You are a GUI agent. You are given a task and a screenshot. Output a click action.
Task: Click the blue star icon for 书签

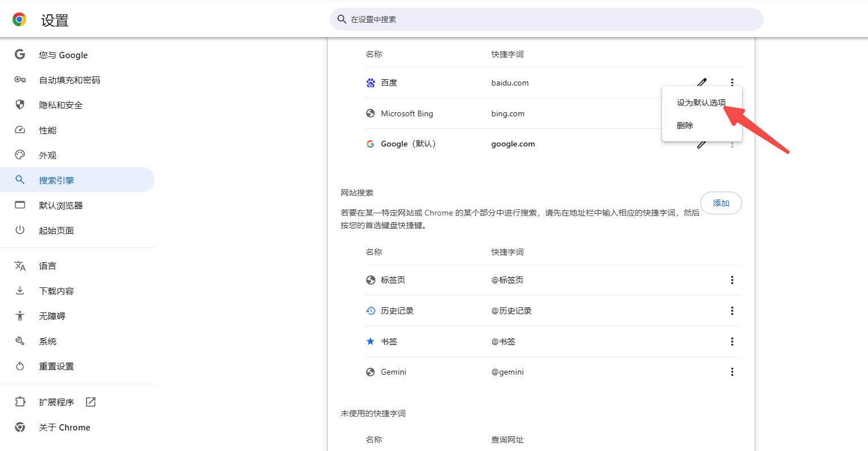[x=371, y=342]
